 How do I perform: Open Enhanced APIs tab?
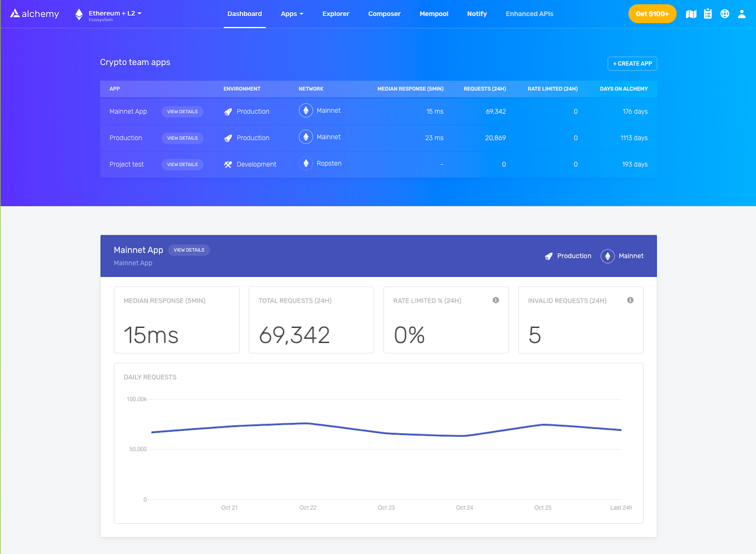tap(530, 14)
